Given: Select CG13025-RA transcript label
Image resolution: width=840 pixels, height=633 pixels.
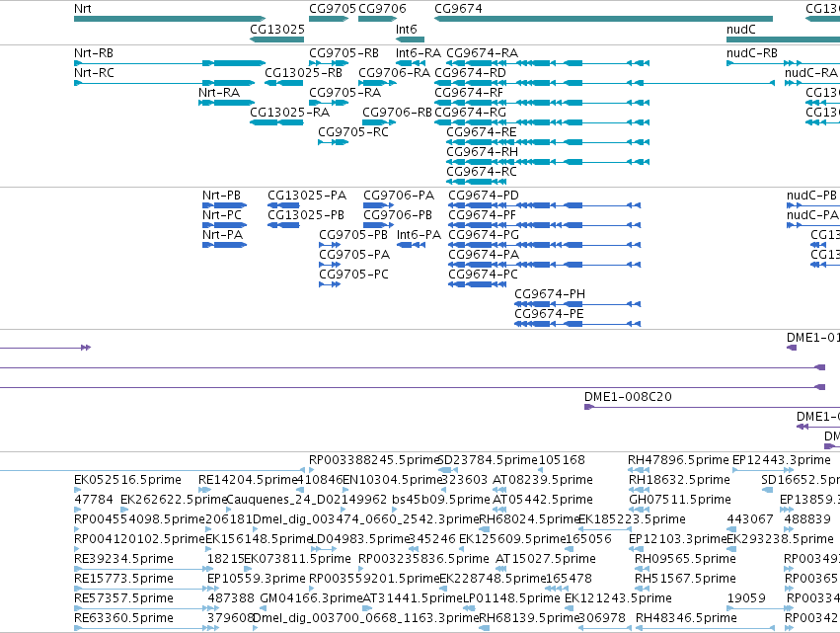Looking at the screenshot, I should point(289,113).
